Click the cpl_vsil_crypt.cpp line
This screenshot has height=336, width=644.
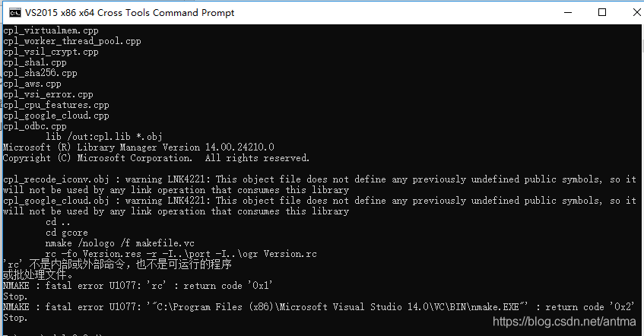coord(51,52)
